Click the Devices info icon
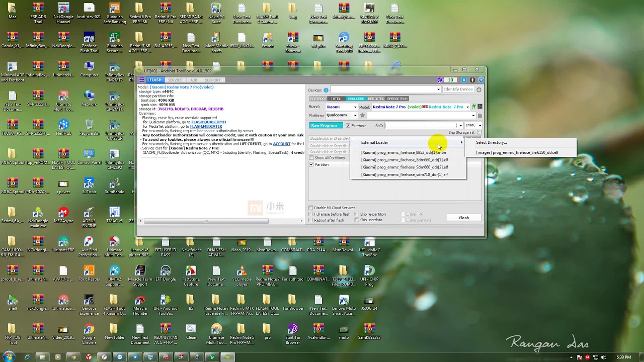The image size is (644, 362). click(326, 90)
